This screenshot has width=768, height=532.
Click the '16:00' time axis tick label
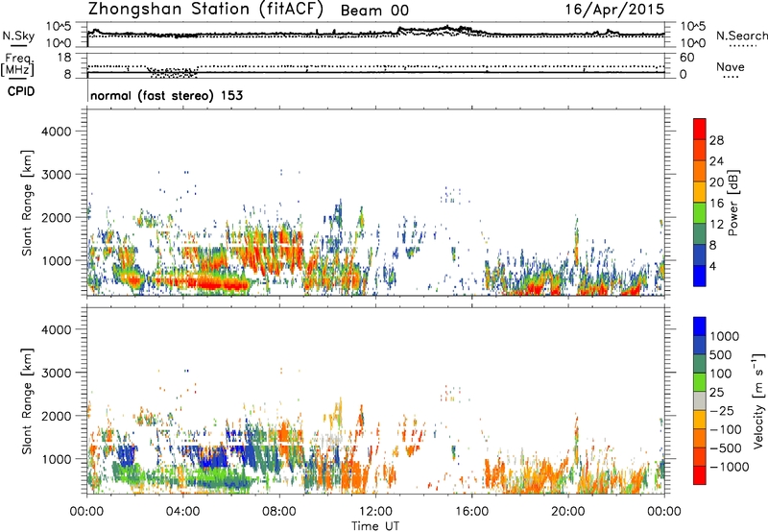click(x=471, y=512)
